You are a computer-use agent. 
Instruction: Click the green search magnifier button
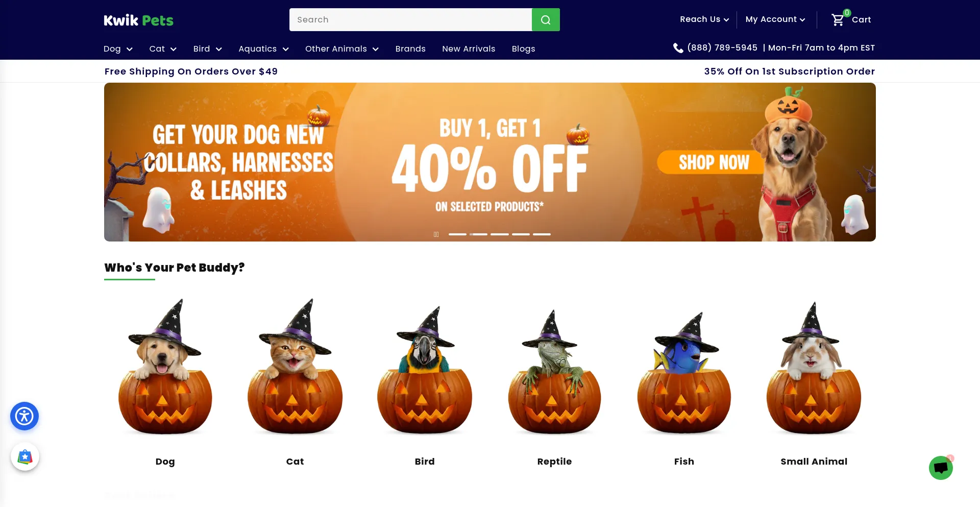point(546,20)
